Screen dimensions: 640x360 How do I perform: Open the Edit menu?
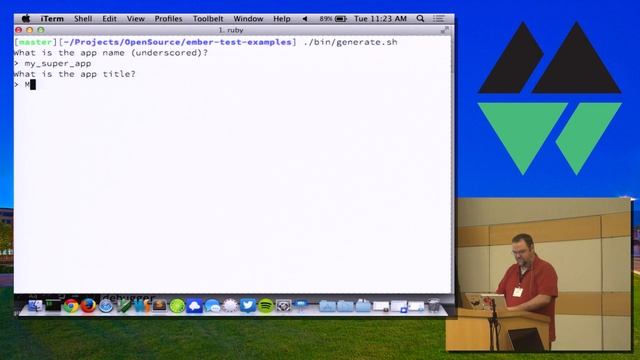tap(109, 19)
